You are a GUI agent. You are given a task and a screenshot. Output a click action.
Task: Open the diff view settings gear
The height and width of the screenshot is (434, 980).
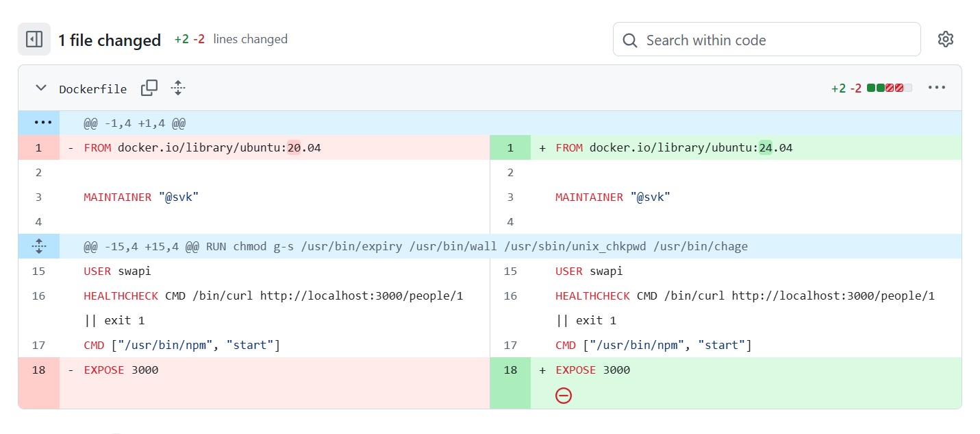(945, 39)
